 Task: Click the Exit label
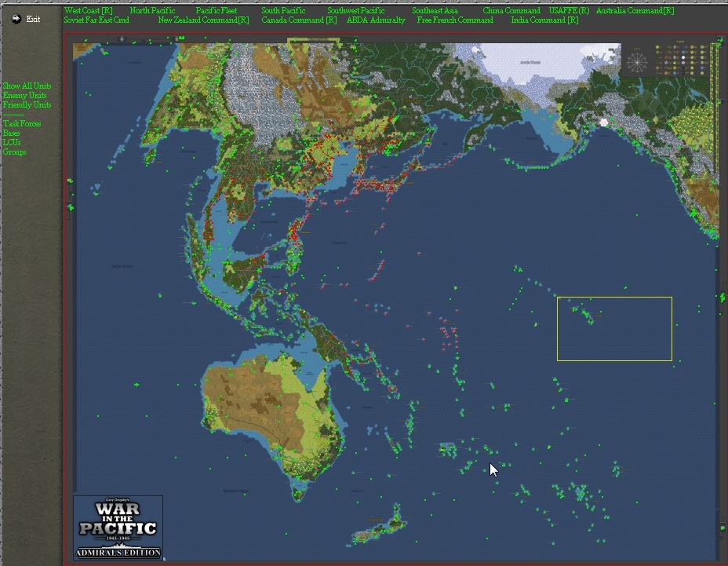tap(33, 19)
